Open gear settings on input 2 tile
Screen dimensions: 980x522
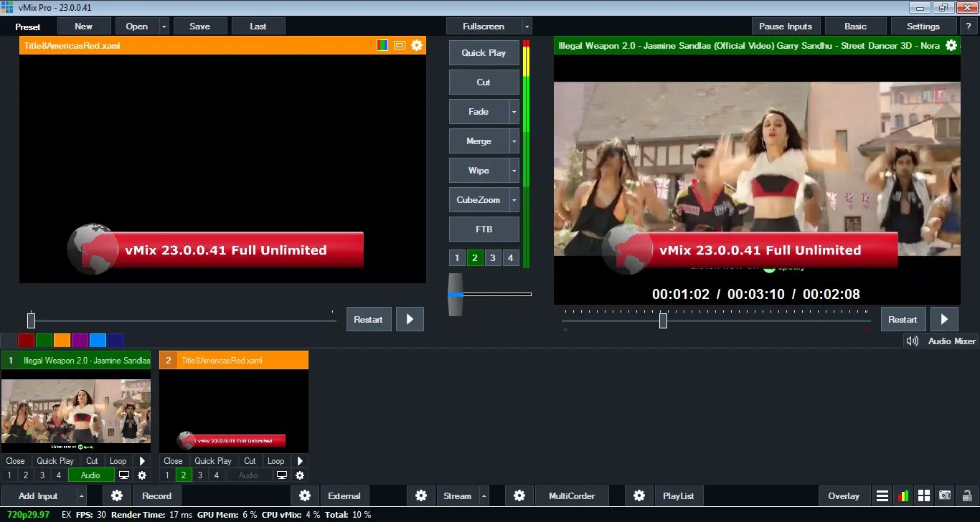click(x=300, y=475)
